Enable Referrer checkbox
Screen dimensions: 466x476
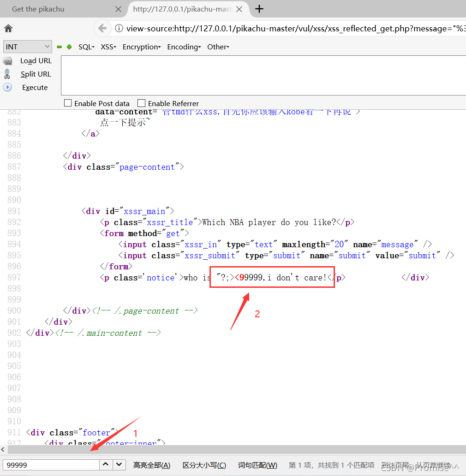(x=141, y=103)
